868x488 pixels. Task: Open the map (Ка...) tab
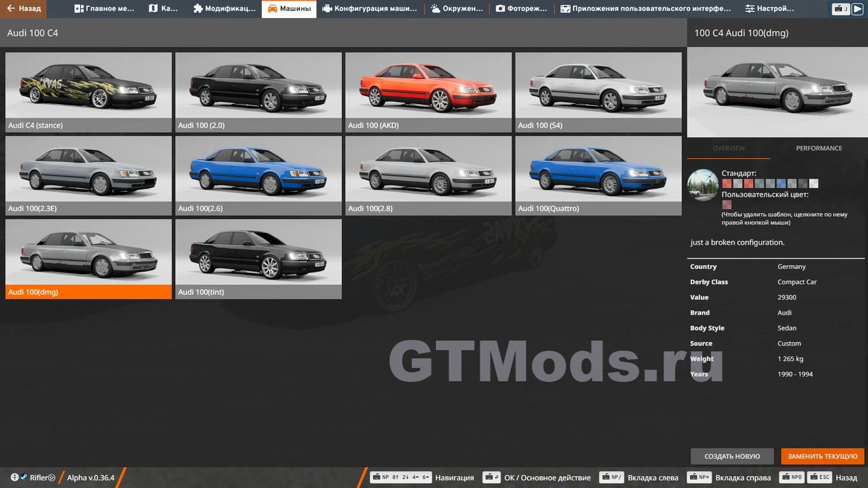click(x=163, y=9)
